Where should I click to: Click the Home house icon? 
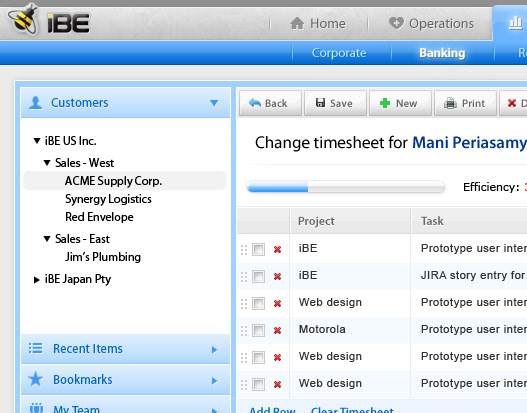click(297, 24)
